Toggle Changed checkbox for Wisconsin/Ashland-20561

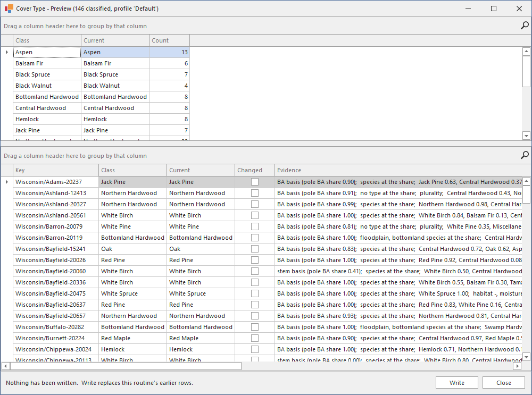(x=255, y=216)
